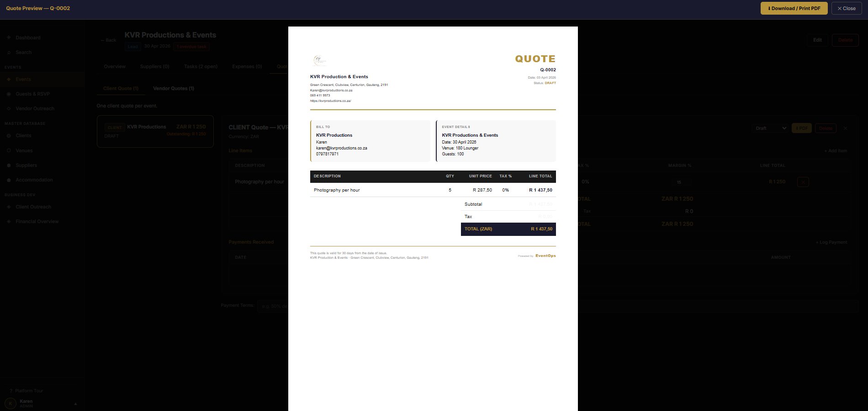Screen dimensions: 868x411
Task: Switch to the Suppliers (0) tab
Action: pos(154,67)
